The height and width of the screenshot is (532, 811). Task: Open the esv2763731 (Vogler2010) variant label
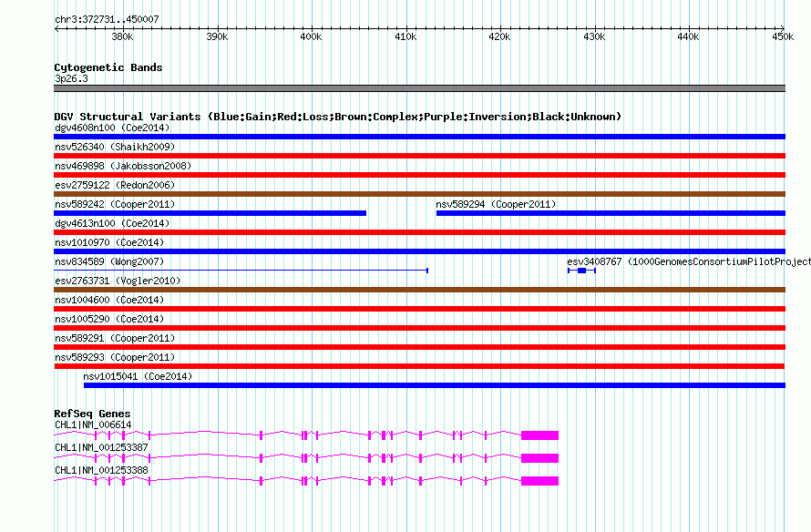[x=118, y=281]
